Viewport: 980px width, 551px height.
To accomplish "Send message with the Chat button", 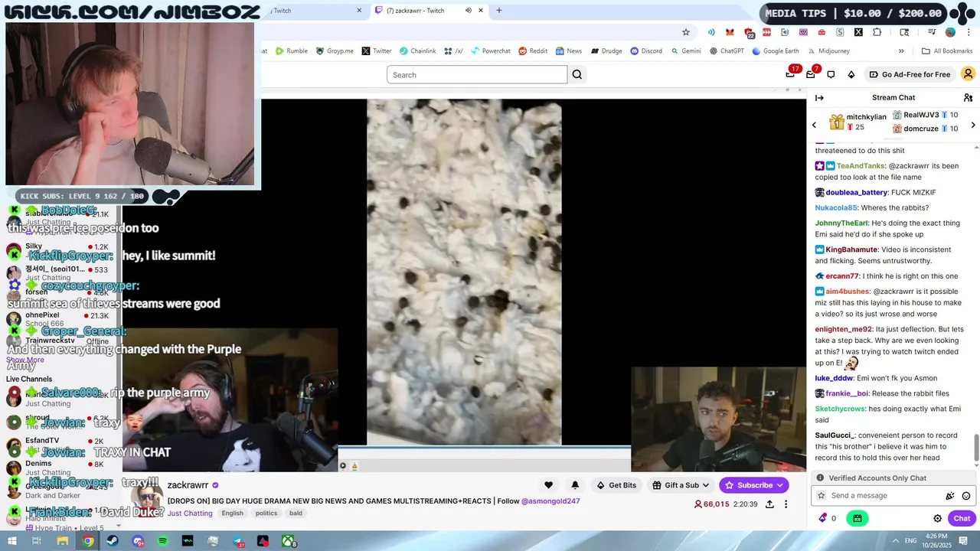I will tap(962, 518).
